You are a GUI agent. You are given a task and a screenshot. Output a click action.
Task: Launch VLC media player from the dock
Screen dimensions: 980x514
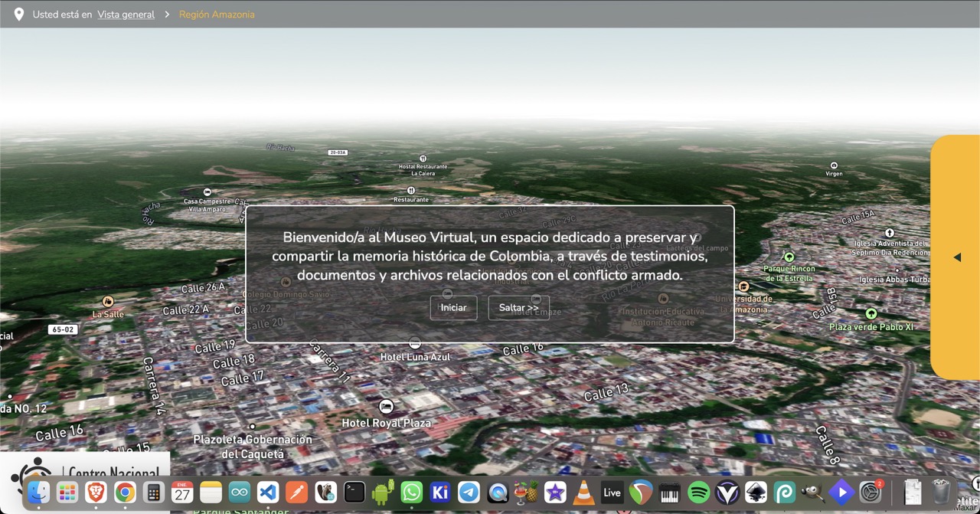pyautogui.click(x=584, y=493)
